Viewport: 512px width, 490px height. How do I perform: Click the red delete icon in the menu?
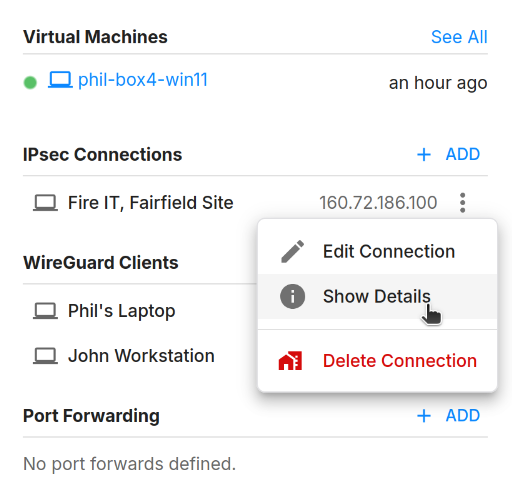(290, 361)
